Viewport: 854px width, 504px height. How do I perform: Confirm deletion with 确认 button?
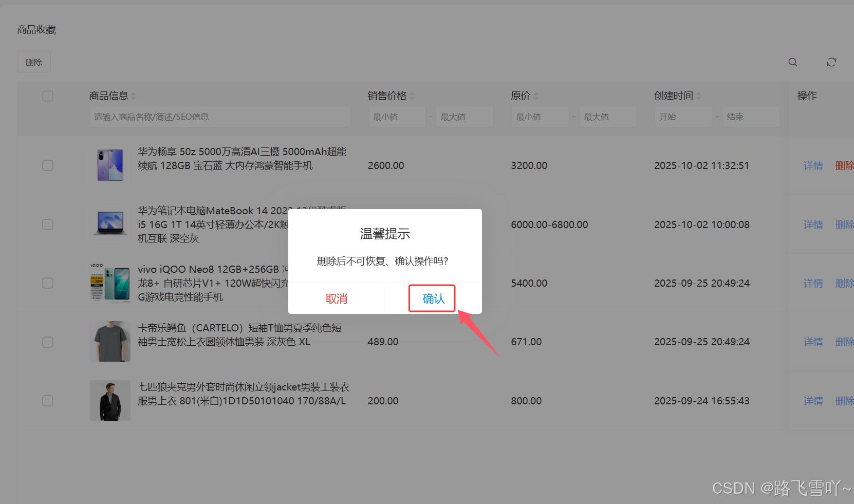point(433,298)
